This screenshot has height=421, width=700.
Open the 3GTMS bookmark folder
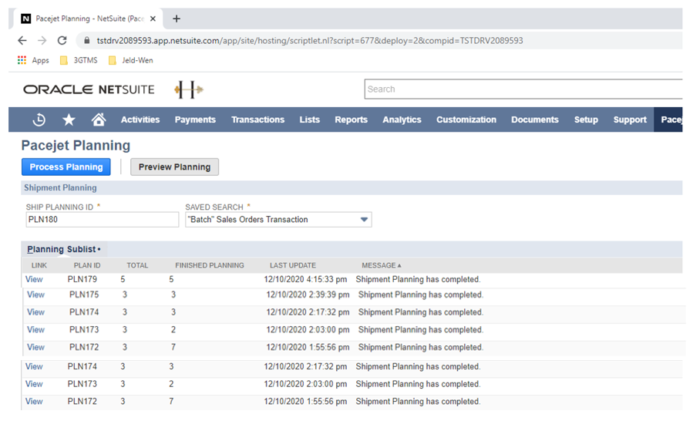click(79, 60)
